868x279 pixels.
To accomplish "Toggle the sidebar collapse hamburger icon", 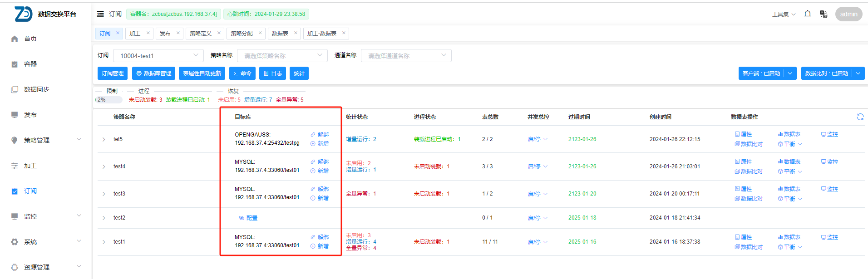I will click(100, 14).
